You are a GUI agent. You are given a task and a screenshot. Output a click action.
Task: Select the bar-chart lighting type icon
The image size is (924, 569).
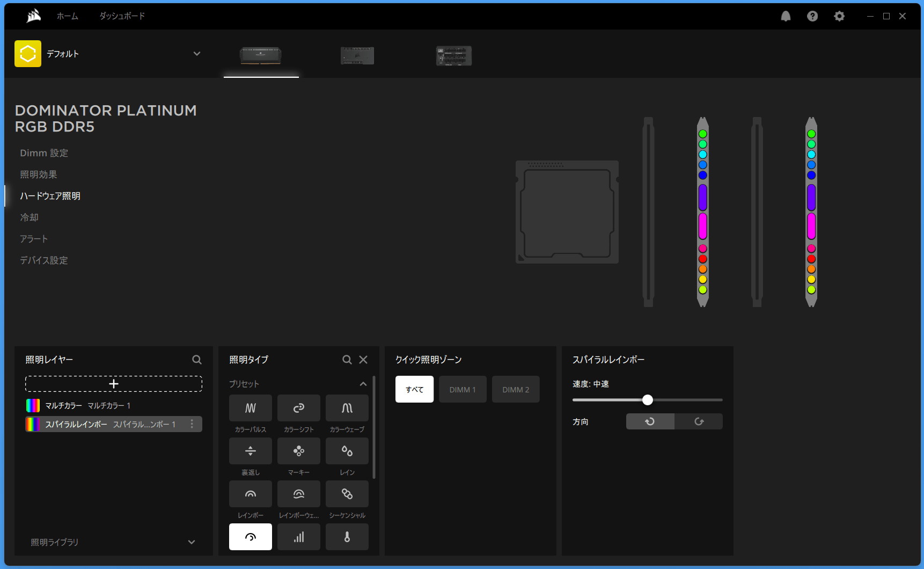coord(299,537)
